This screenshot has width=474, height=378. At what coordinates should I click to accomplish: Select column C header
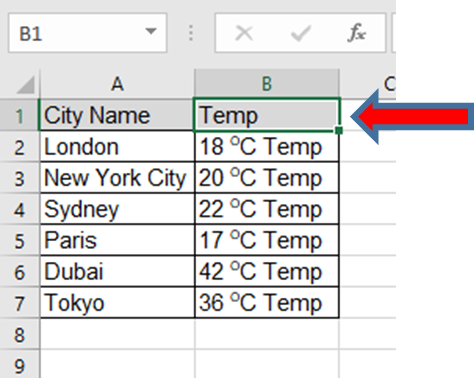368,83
